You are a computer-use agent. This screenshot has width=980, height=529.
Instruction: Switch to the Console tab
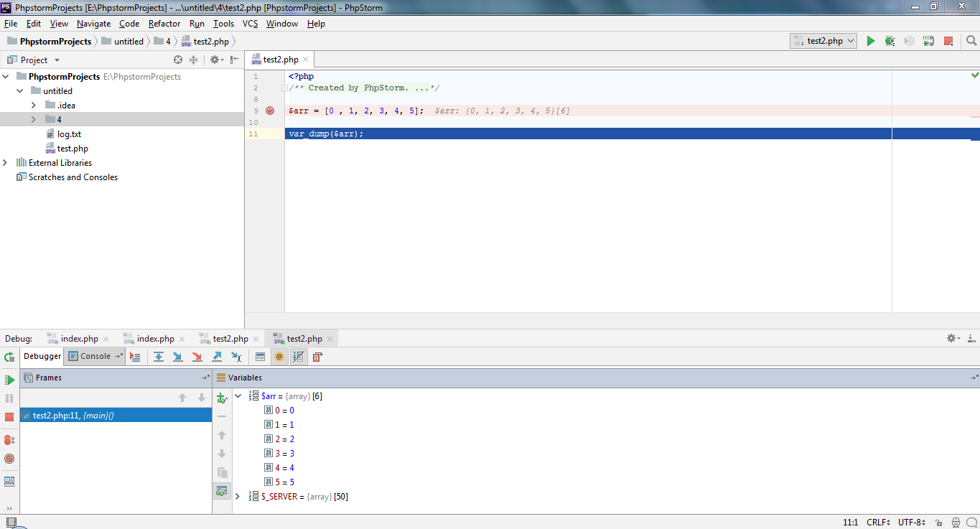point(95,356)
